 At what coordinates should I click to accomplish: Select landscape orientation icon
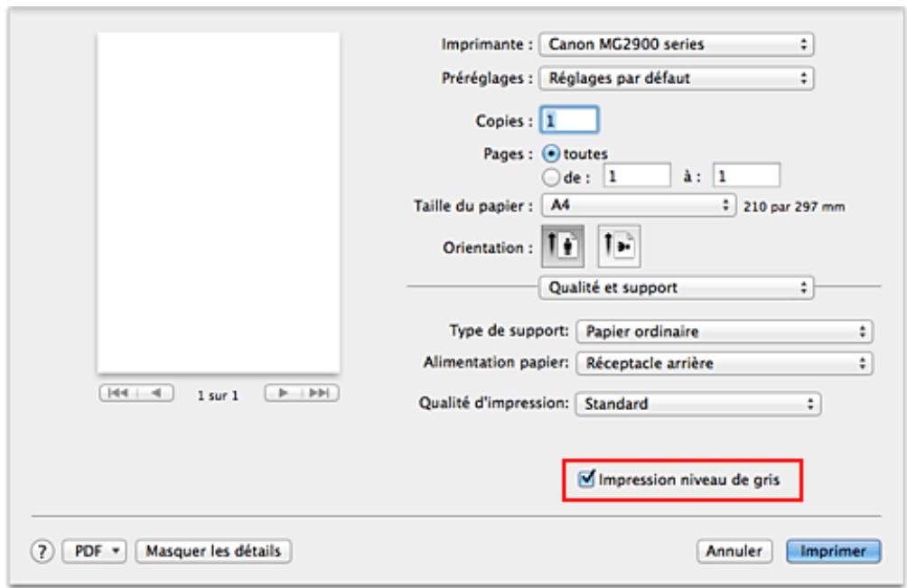619,247
